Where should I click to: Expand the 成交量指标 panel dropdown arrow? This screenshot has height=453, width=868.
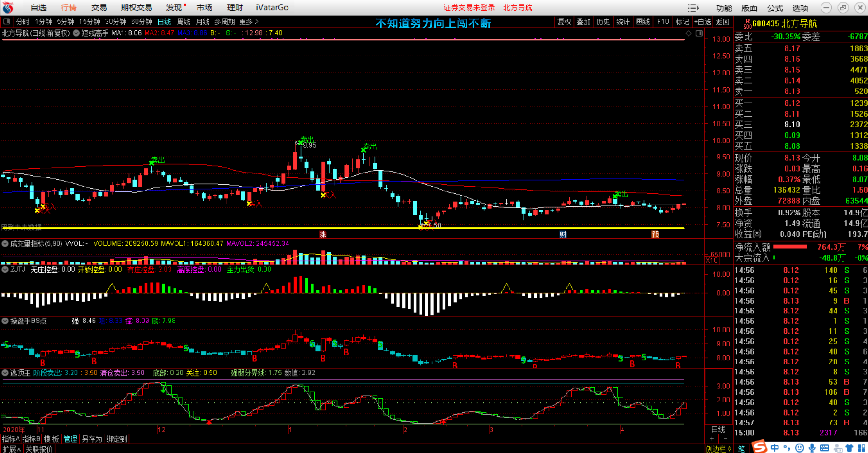(x=5, y=243)
